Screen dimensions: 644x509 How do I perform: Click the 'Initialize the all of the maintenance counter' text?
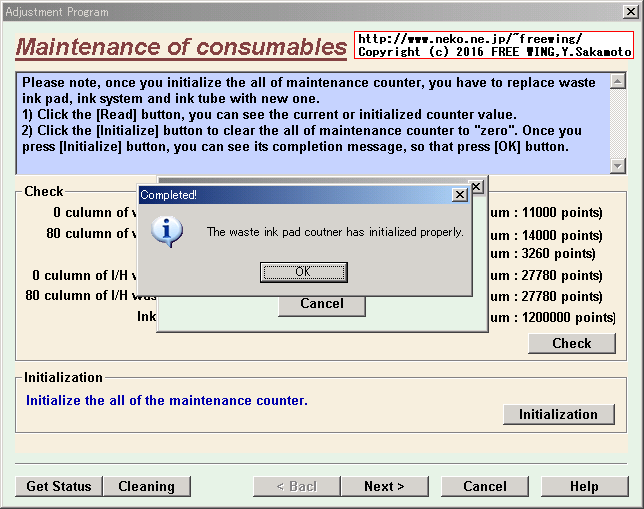(166, 400)
